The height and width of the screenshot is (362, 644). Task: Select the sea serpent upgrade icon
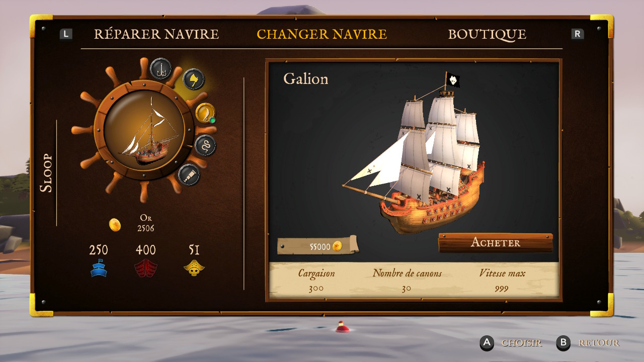205,145
